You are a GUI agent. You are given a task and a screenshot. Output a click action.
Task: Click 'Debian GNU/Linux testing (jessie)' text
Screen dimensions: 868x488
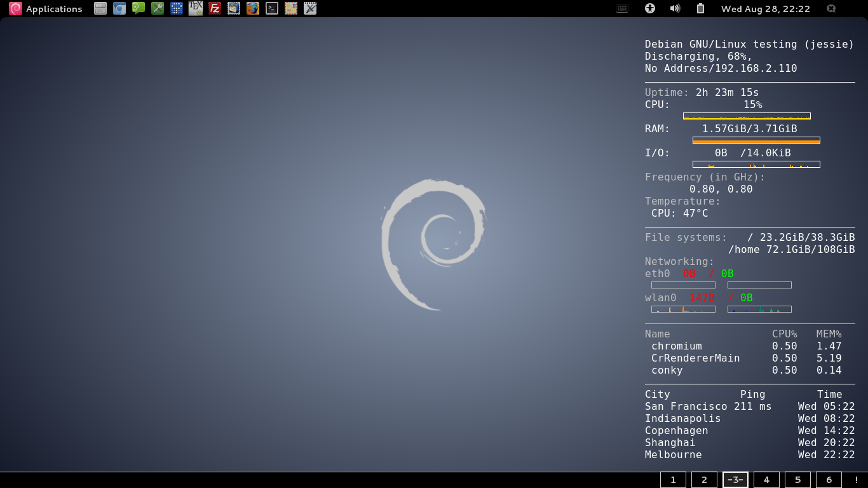click(x=750, y=44)
